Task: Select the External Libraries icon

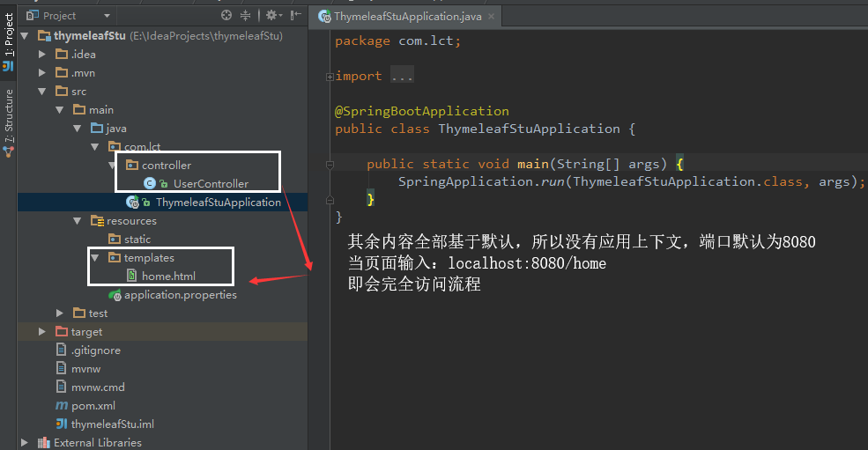Action: pyautogui.click(x=44, y=443)
